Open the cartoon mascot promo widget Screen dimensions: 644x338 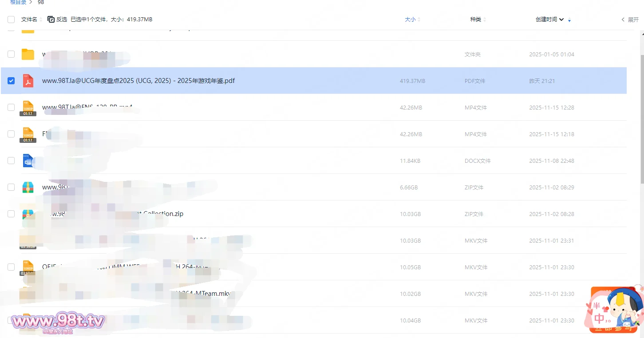click(x=616, y=310)
